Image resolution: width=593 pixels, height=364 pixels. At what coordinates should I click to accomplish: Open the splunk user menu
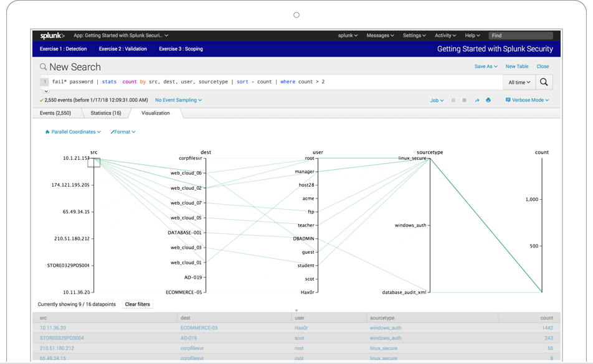coord(348,35)
